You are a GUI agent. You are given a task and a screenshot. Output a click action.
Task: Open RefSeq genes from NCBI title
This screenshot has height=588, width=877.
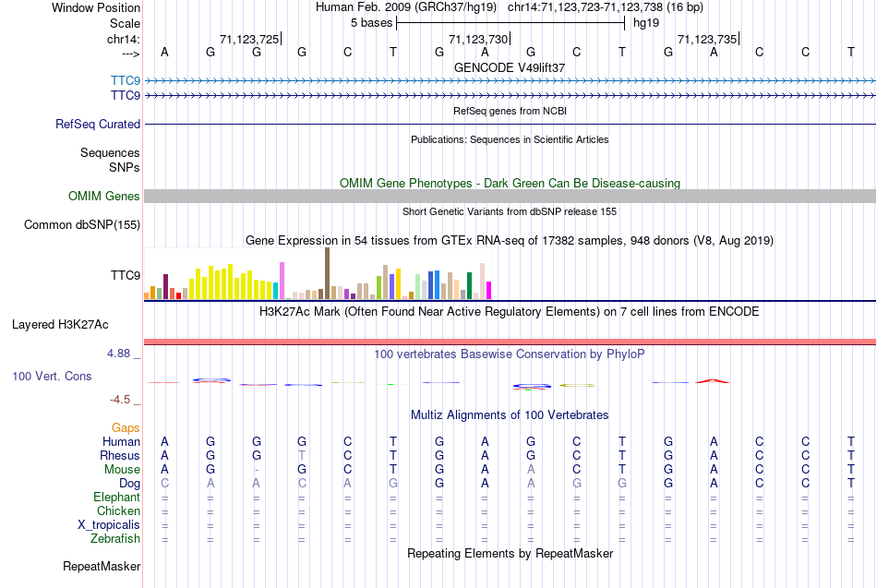tap(510, 111)
